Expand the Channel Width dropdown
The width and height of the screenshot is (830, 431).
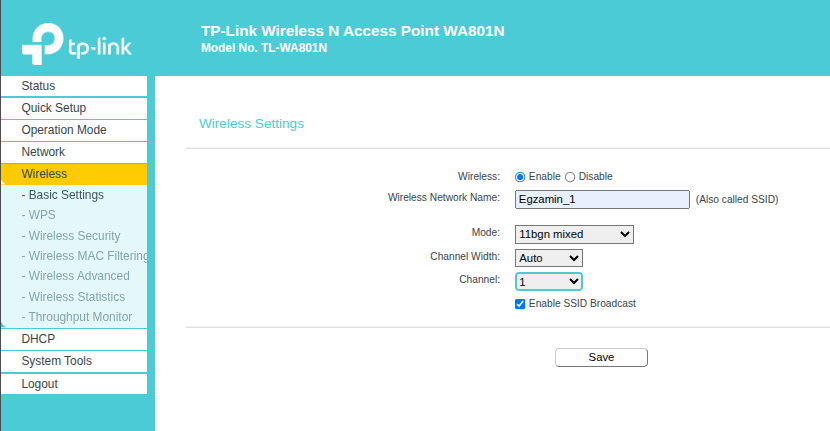point(549,258)
